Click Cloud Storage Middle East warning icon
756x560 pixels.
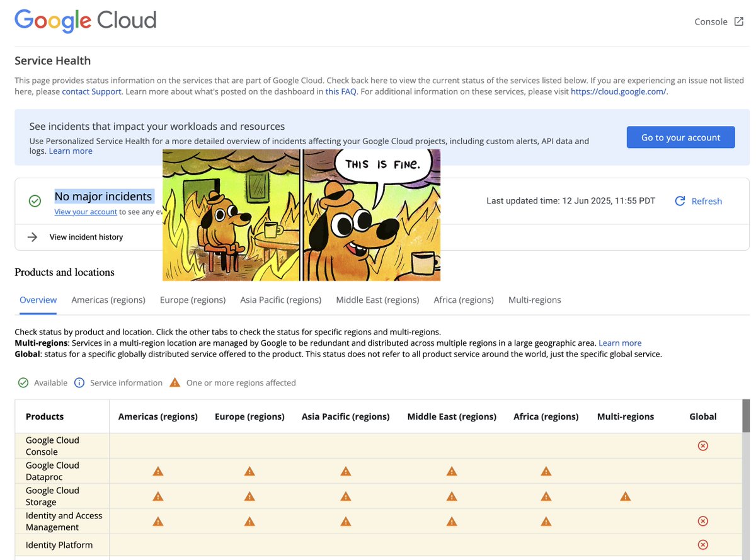pos(452,496)
